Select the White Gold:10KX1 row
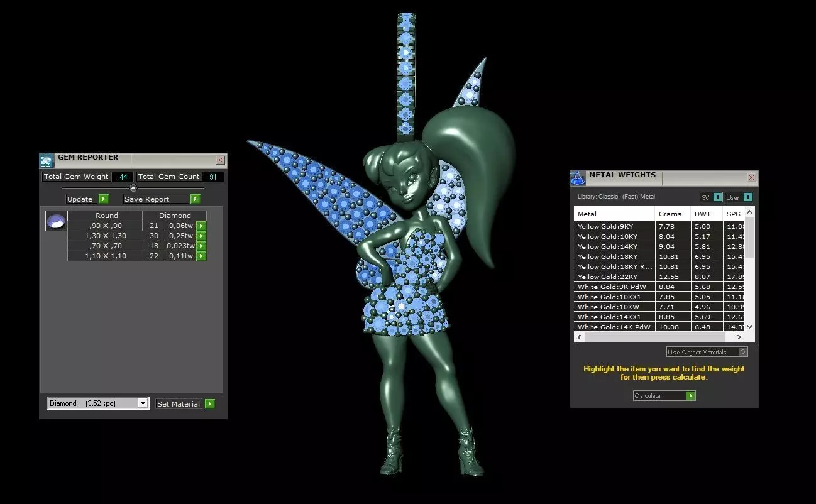The image size is (816, 504). 659,297
